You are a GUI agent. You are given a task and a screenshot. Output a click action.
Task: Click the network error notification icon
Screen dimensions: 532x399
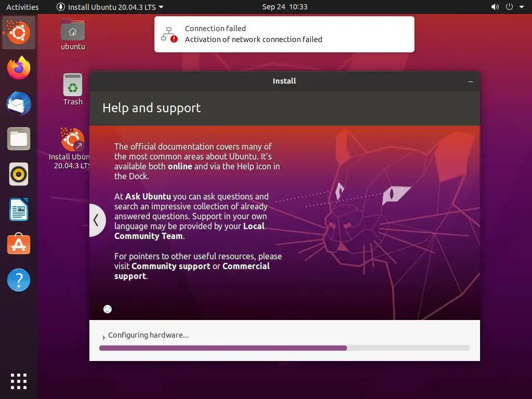[x=169, y=34]
